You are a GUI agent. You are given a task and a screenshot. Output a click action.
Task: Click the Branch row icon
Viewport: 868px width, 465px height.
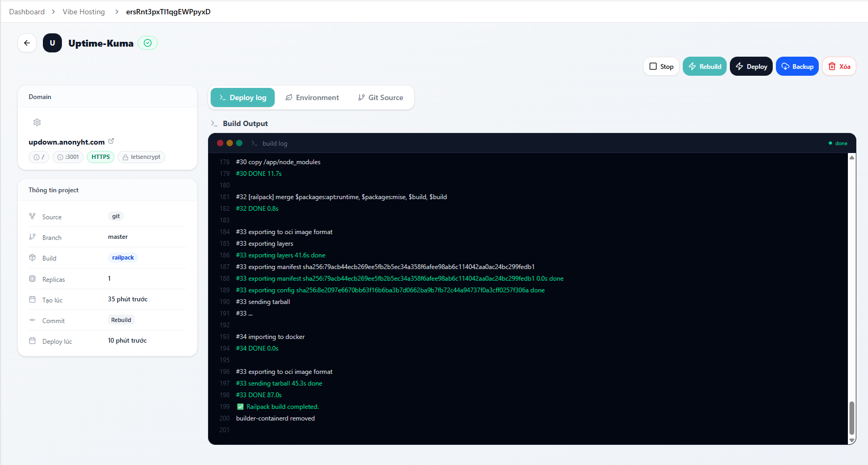coord(32,237)
